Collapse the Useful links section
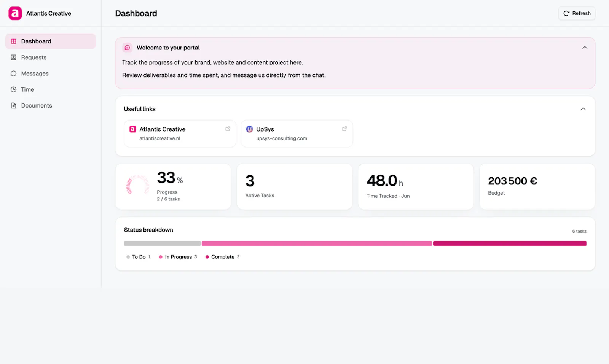The width and height of the screenshot is (609, 364). (583, 109)
